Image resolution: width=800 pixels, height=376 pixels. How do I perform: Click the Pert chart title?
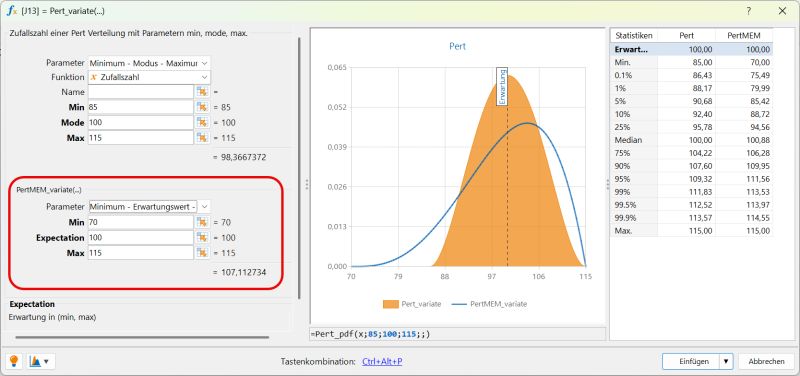click(457, 46)
